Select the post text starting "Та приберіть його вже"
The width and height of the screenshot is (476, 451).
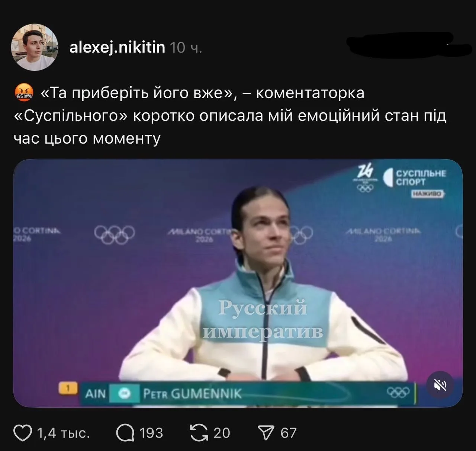(x=230, y=116)
